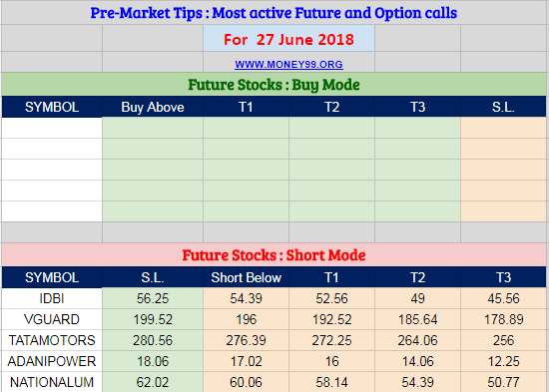Select the 'Future Stocks : Buy Mode' header
The image size is (549, 392).
click(x=274, y=85)
